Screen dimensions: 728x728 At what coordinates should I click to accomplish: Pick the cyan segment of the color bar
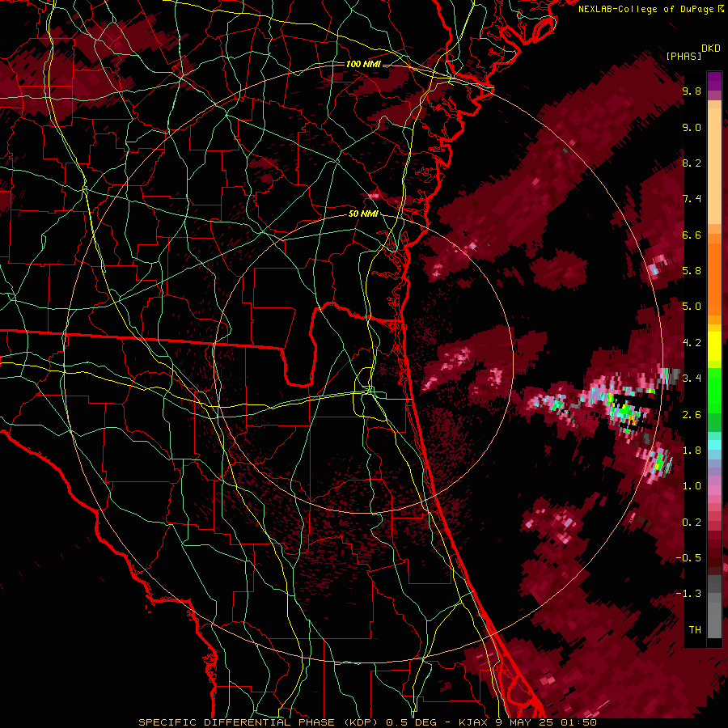tap(714, 445)
